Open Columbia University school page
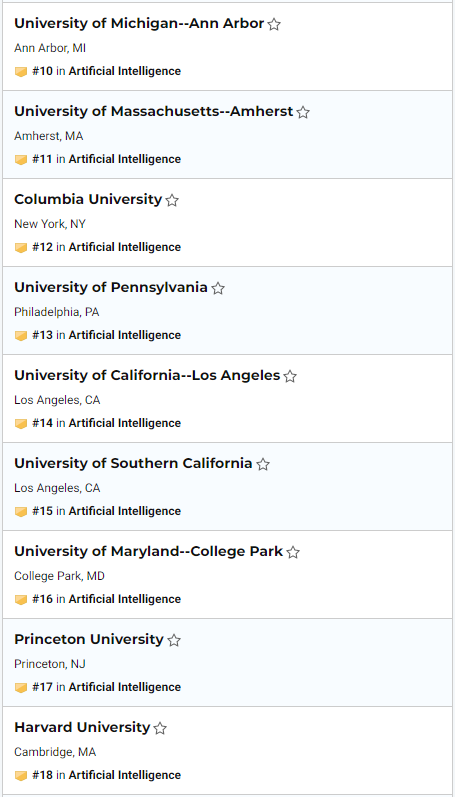Viewport: 455px width, 797px height. [88, 199]
